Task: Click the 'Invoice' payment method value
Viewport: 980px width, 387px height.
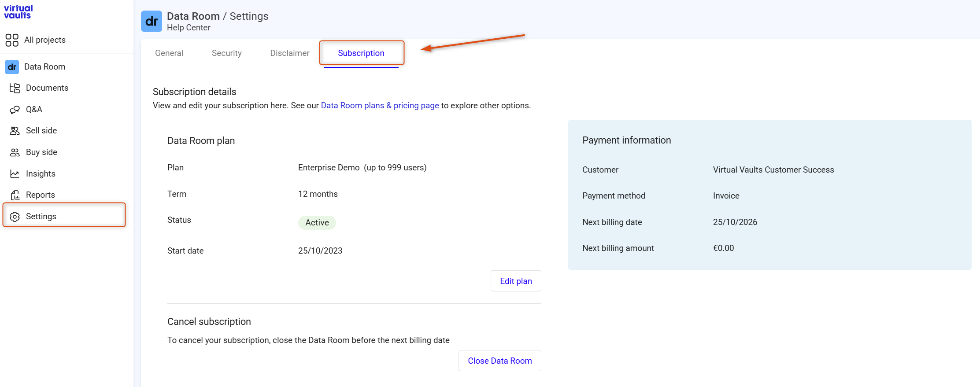Action: pos(726,196)
